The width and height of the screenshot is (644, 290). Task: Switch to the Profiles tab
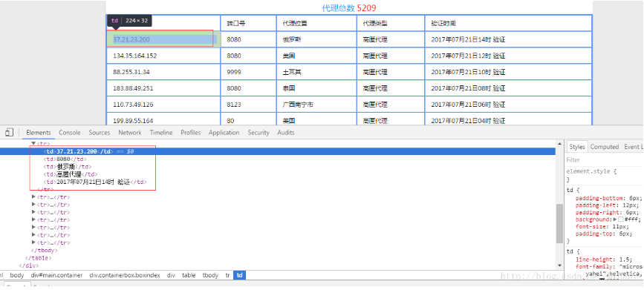pos(191,133)
